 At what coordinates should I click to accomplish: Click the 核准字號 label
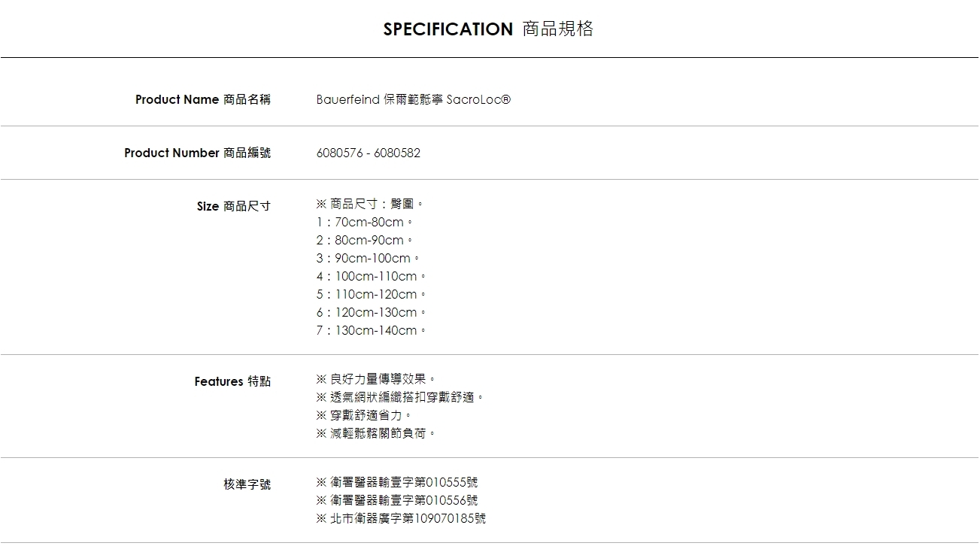tap(247, 484)
